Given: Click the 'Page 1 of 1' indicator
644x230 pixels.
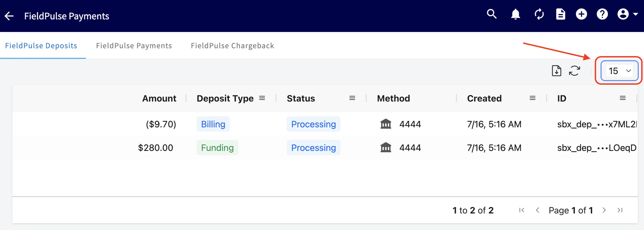Looking at the screenshot, I should click(571, 210).
